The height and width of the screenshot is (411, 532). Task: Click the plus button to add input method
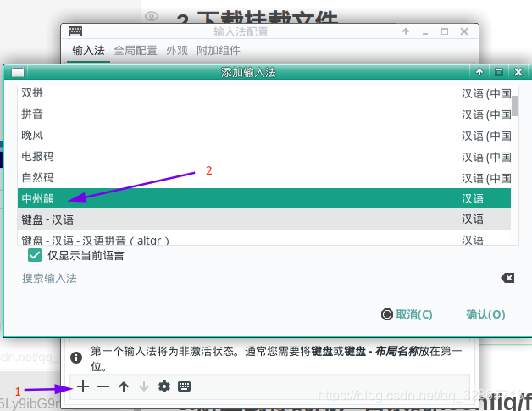click(83, 386)
